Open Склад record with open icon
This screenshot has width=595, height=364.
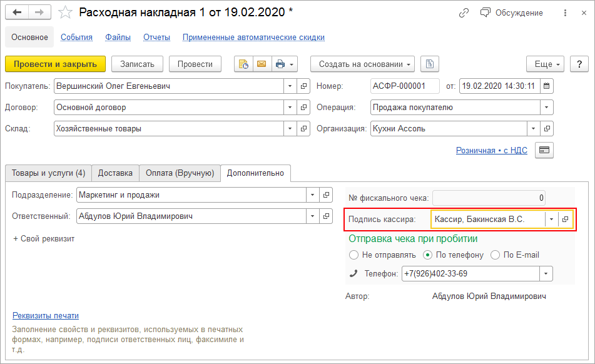point(303,129)
